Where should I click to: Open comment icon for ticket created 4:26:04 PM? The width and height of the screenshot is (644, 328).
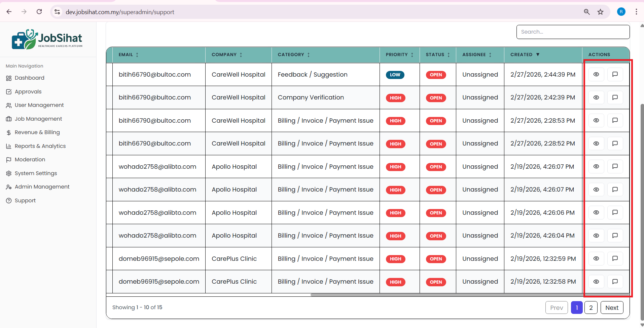click(x=615, y=236)
